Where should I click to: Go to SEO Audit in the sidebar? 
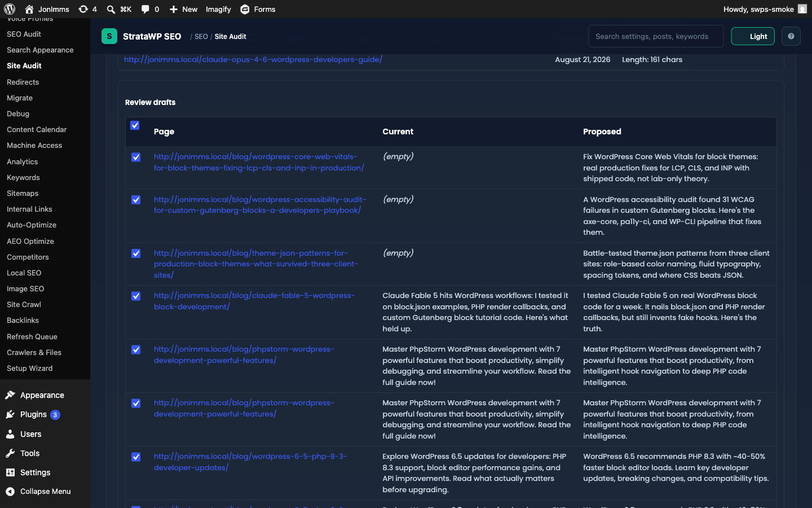[24, 34]
